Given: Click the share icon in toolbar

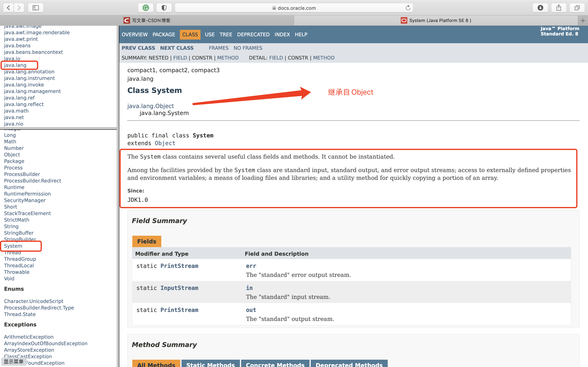Looking at the screenshot, I should tap(559, 8).
